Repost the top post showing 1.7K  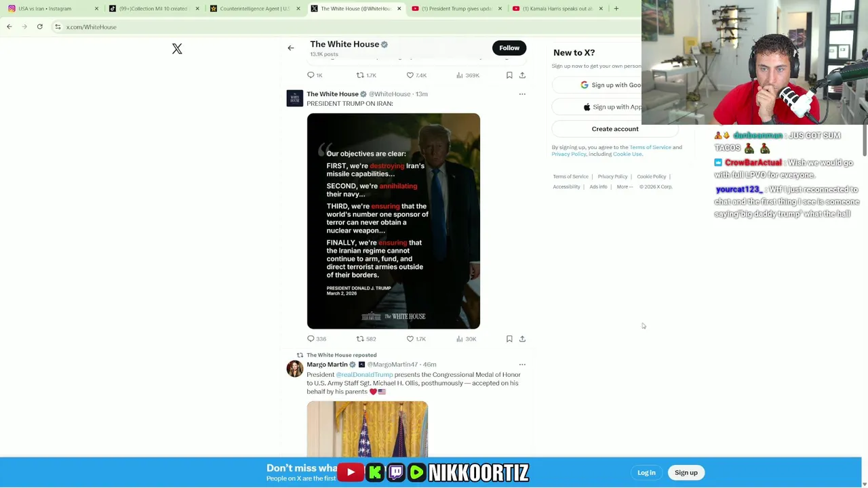(x=366, y=75)
